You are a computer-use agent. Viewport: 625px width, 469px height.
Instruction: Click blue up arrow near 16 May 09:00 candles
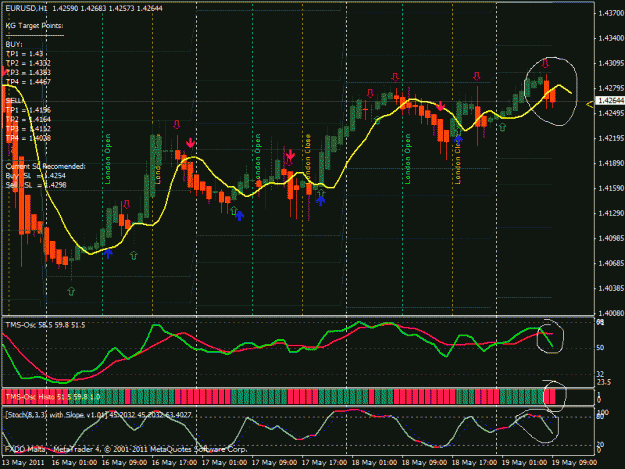[108, 253]
